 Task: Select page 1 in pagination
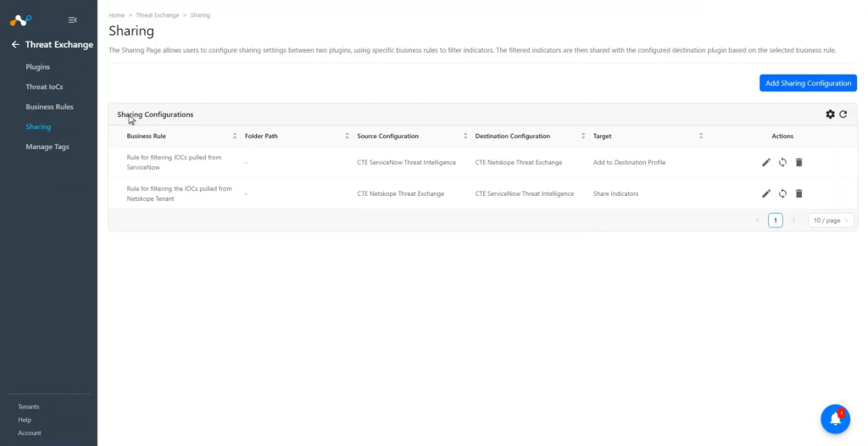(x=775, y=220)
